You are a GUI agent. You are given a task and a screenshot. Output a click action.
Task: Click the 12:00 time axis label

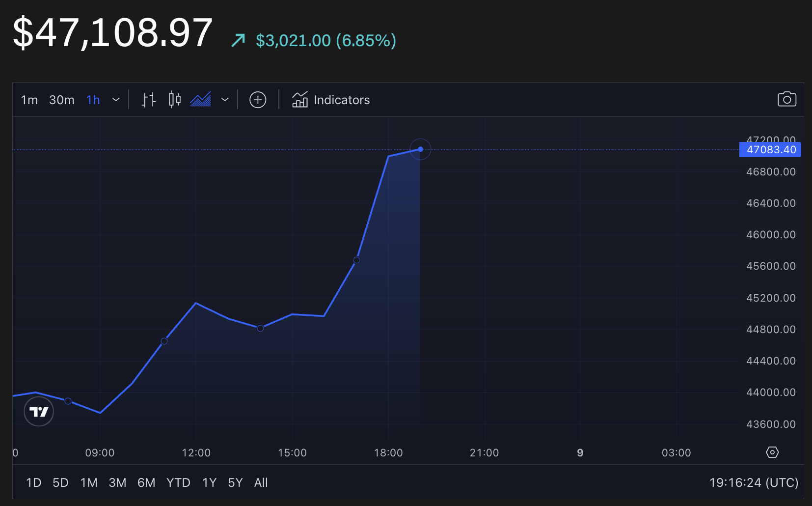(196, 452)
